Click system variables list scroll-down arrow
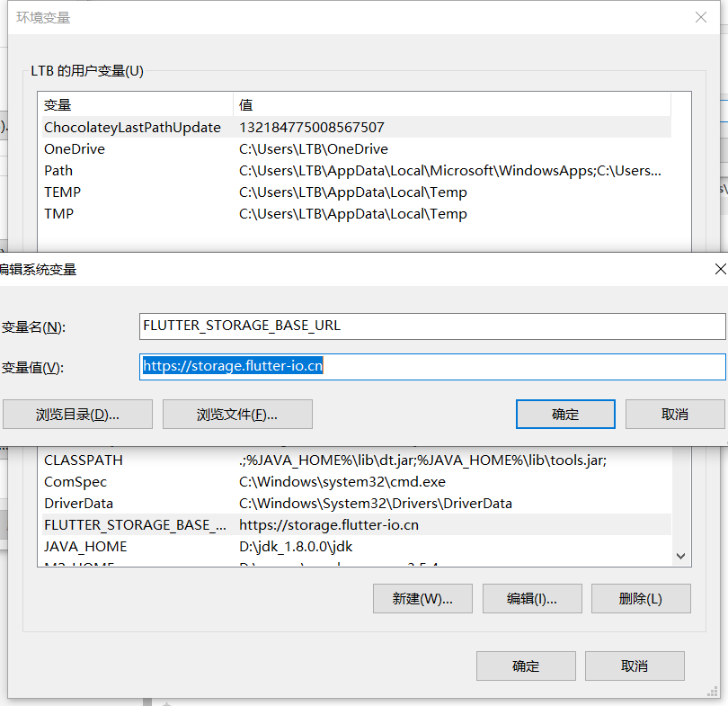The width and height of the screenshot is (728, 706). [x=680, y=556]
